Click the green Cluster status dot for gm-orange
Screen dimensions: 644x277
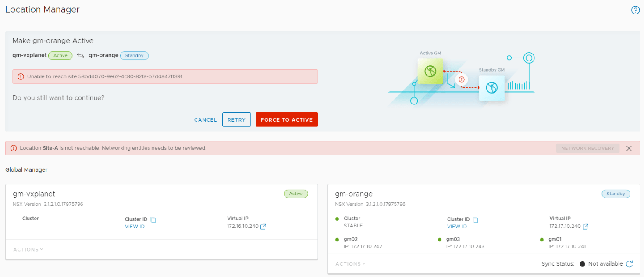337,219
